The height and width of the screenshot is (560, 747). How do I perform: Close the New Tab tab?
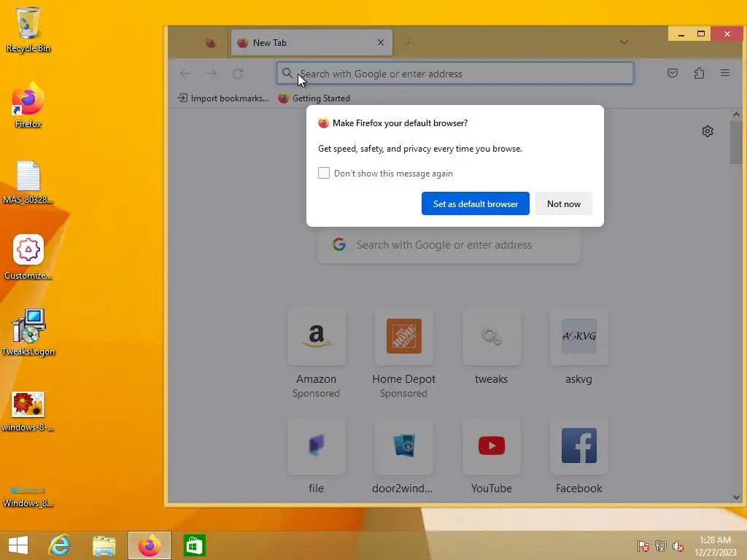381,42
